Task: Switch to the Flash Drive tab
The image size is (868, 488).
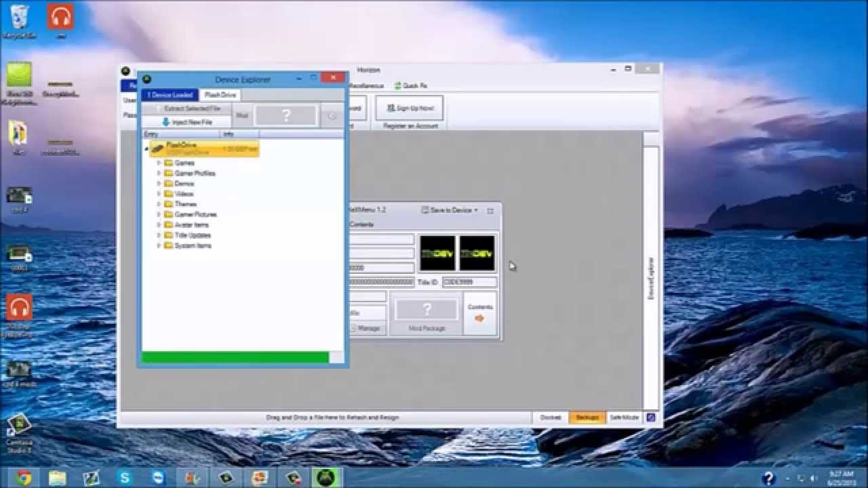Action: [220, 95]
